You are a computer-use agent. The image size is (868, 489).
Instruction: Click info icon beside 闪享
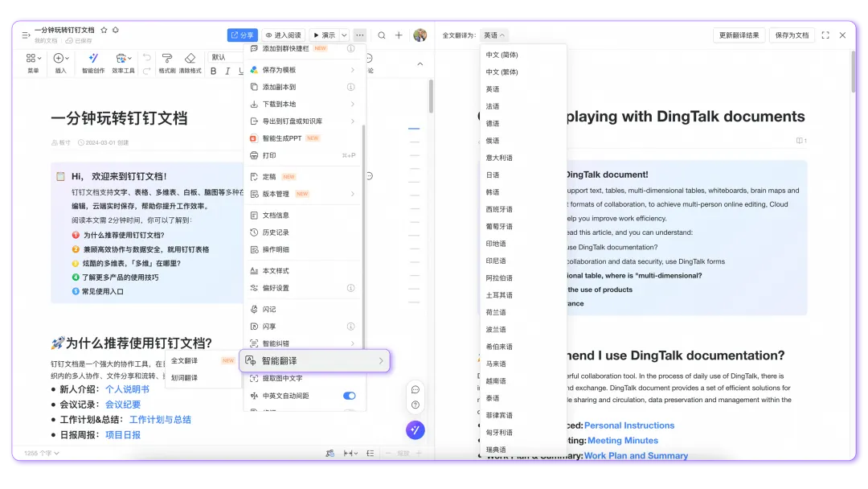(350, 327)
